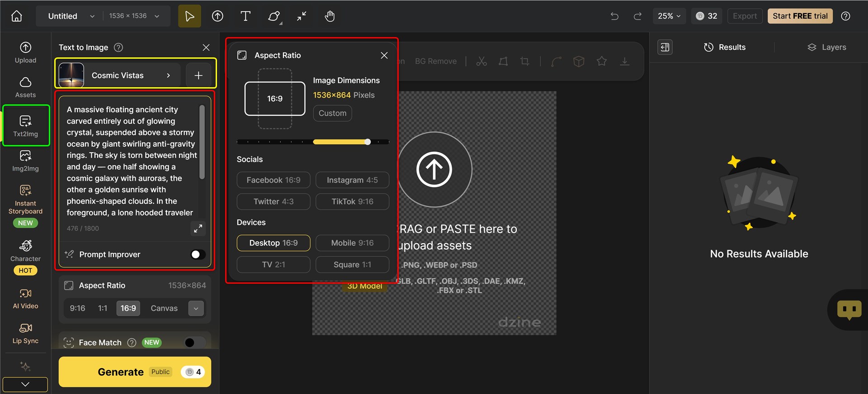Open Text to Image help icon

point(118,47)
